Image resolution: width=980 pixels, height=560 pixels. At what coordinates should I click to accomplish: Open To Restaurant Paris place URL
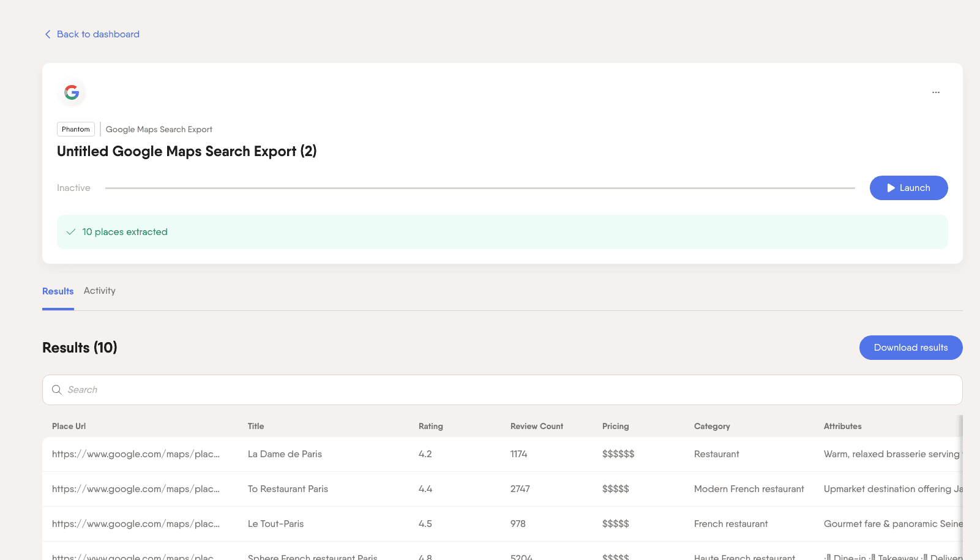[x=136, y=489]
